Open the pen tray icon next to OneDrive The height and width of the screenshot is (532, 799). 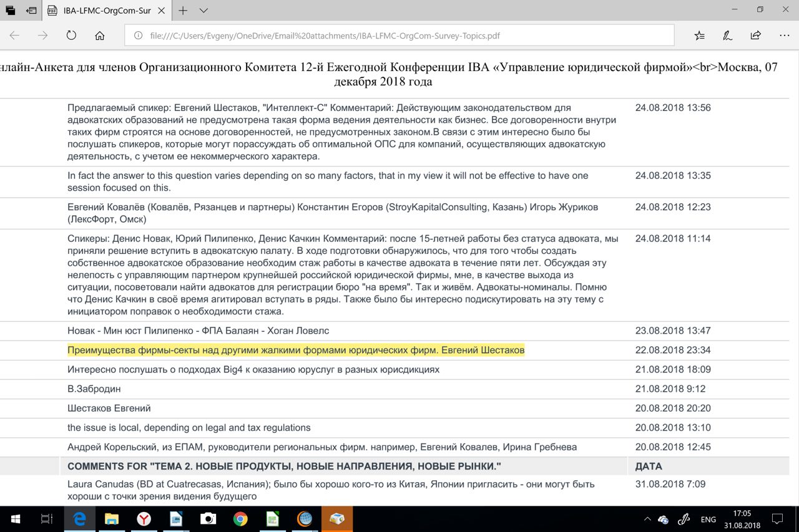684,519
